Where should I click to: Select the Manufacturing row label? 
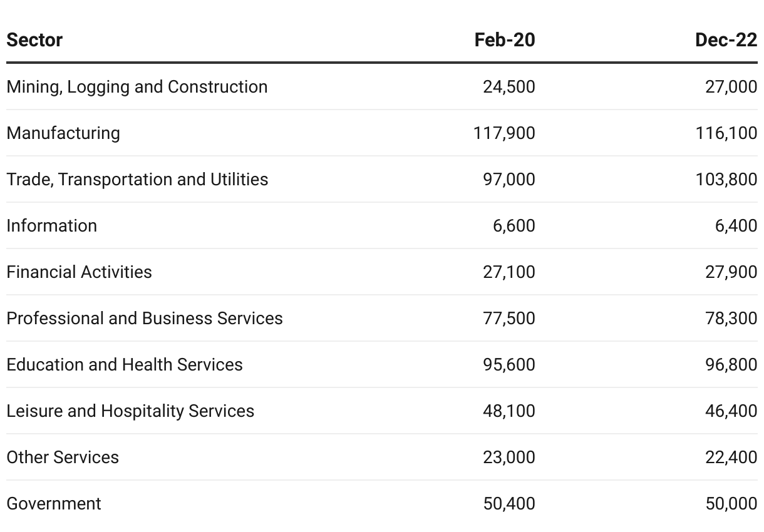point(63,133)
